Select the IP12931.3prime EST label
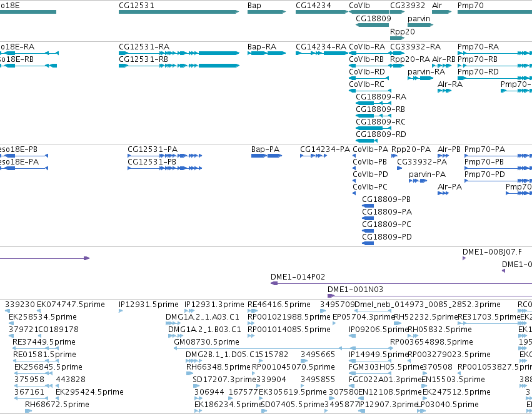The width and height of the screenshot is (532, 414). coord(214,305)
